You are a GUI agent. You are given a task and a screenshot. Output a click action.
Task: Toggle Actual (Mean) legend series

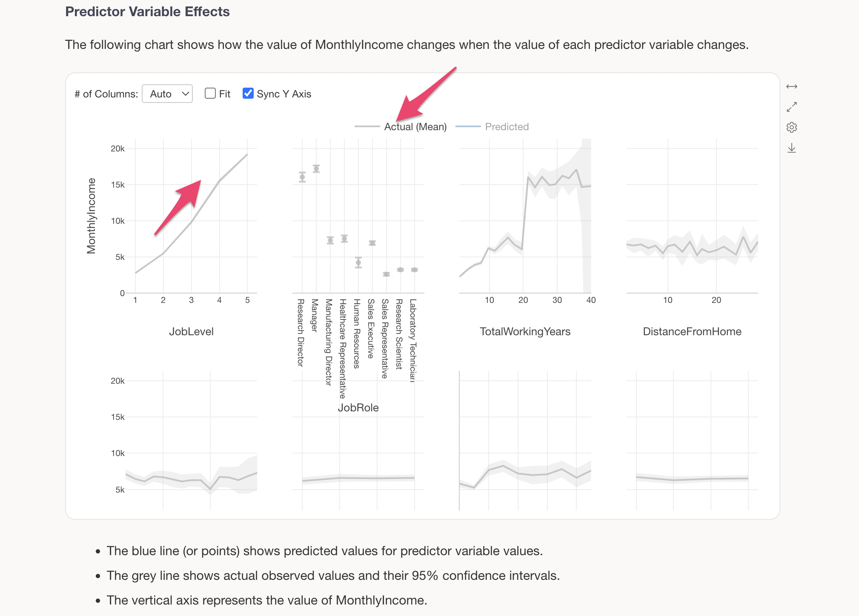(415, 127)
